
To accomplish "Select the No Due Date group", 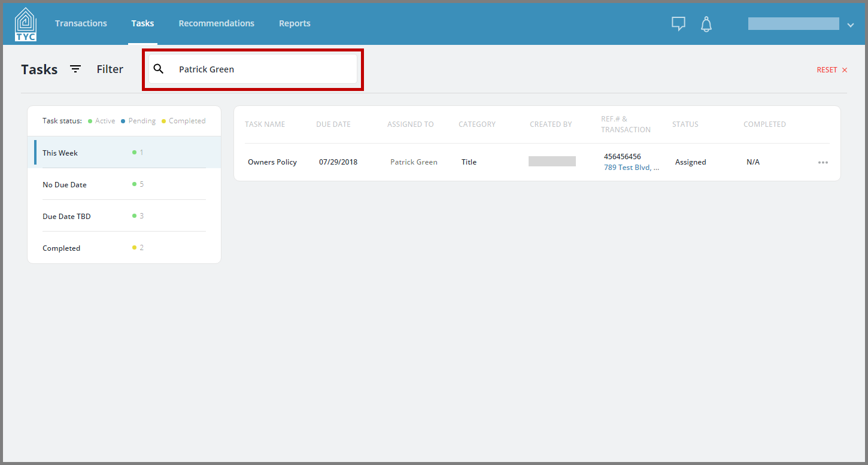I will pyautogui.click(x=125, y=184).
